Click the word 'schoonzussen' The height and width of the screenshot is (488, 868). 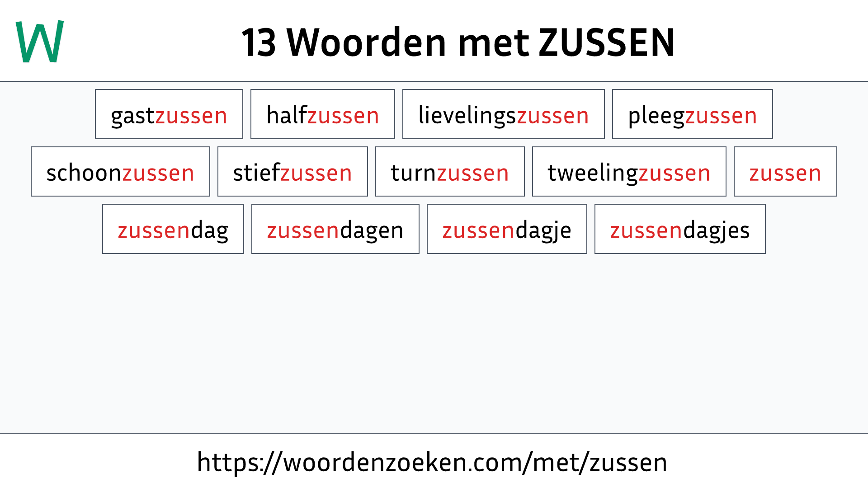click(120, 172)
